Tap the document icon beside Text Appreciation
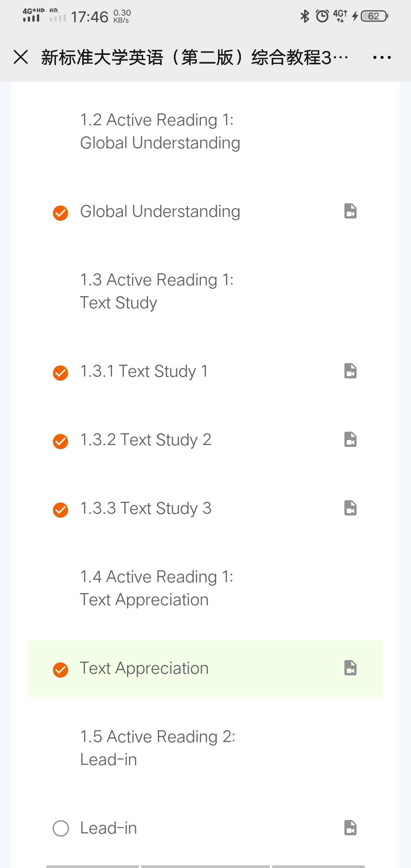This screenshot has width=411, height=868. tap(350, 668)
